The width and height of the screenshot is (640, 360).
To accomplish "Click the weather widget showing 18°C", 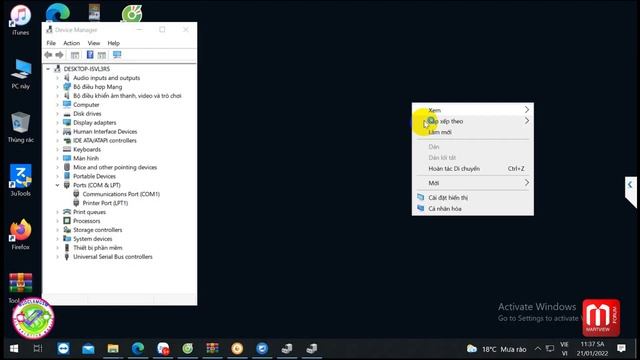I will (x=496, y=349).
